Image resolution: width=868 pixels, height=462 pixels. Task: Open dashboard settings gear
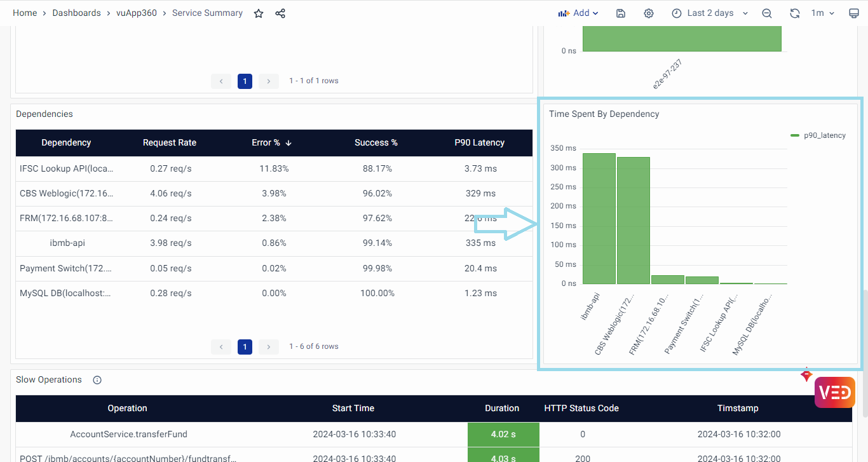pos(648,13)
